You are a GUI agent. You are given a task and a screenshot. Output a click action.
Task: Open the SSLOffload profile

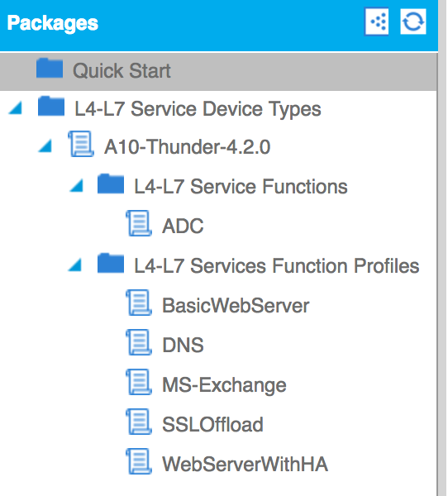212,425
